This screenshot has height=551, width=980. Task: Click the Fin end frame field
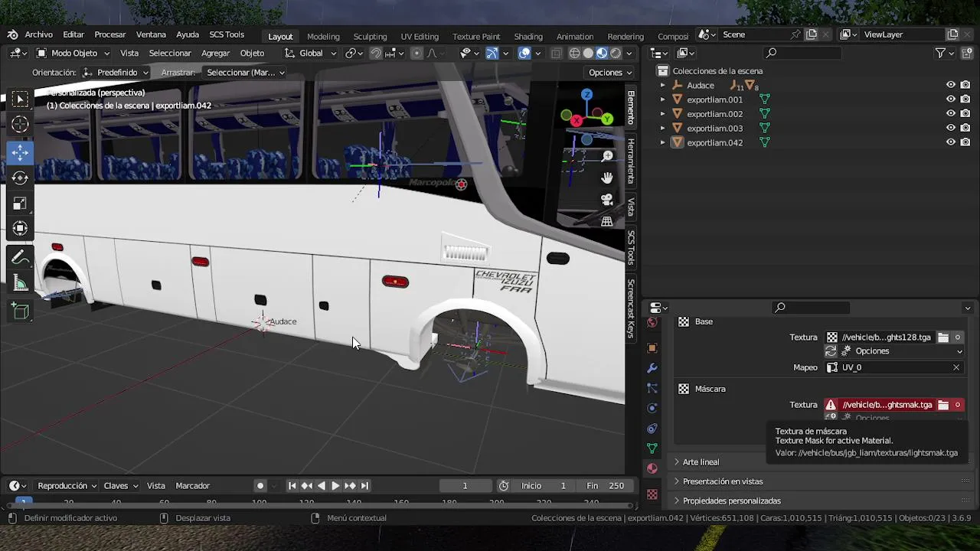pos(606,486)
